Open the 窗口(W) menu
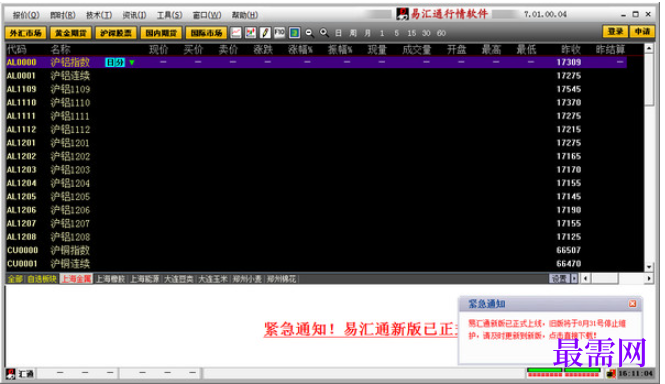665x384 pixels. pos(207,15)
